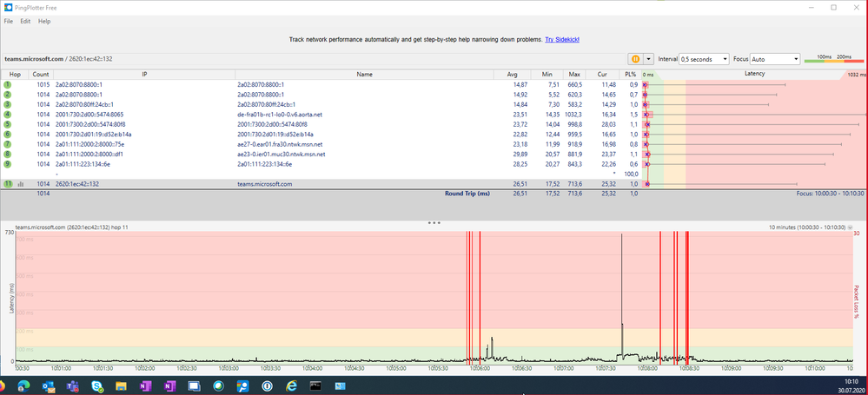Pause the trace with the orange button
Screen dimensions: 868x395
tap(636, 59)
